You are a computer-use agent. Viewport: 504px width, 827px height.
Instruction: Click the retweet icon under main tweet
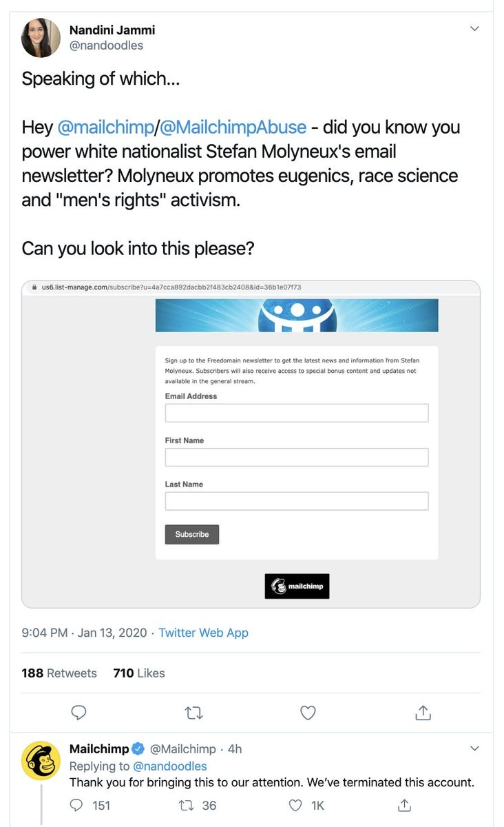pyautogui.click(x=193, y=713)
